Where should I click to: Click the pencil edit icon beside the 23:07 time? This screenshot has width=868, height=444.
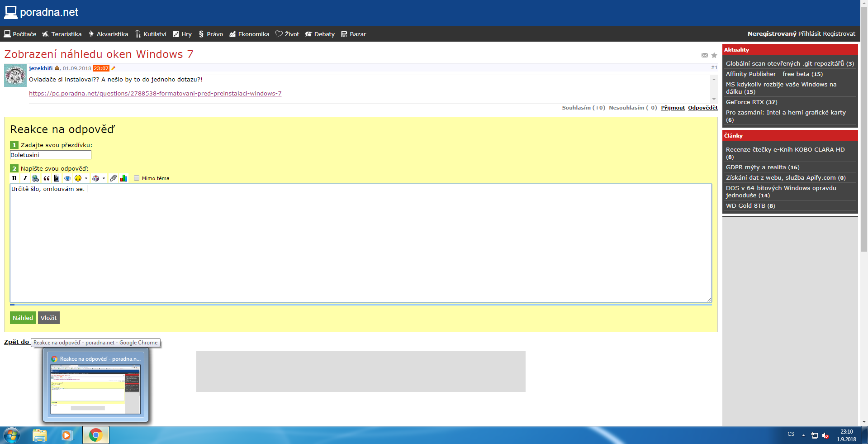pos(113,68)
